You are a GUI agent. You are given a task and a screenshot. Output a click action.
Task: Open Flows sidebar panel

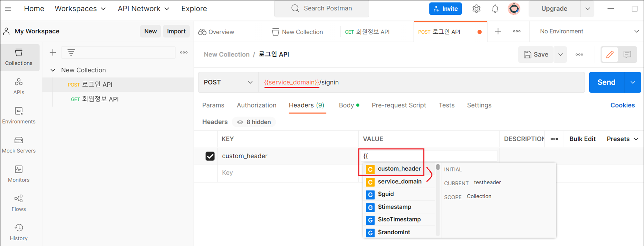[19, 203]
